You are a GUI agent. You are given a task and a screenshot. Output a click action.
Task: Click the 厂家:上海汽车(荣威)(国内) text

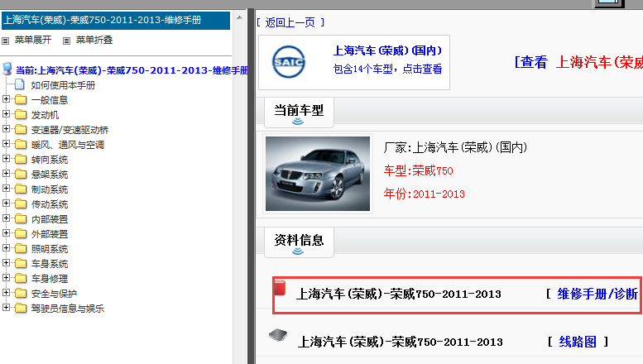[x=455, y=147]
